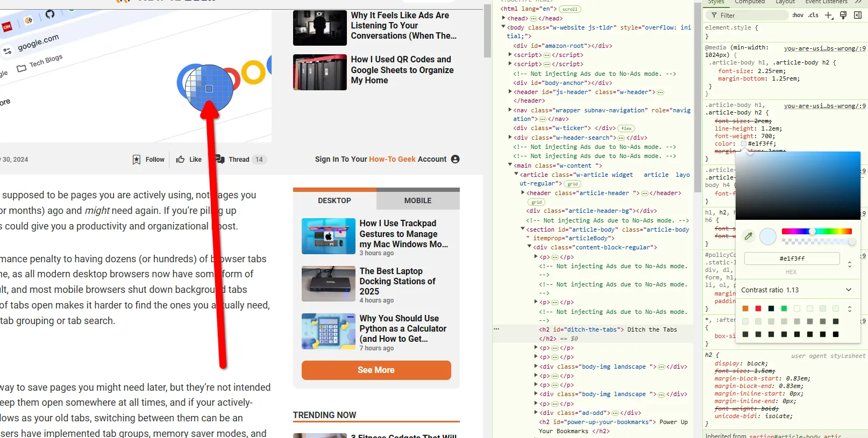Open the Computed tab in DevTools
Image resolution: width=868 pixels, height=438 pixels.
click(750, 2)
